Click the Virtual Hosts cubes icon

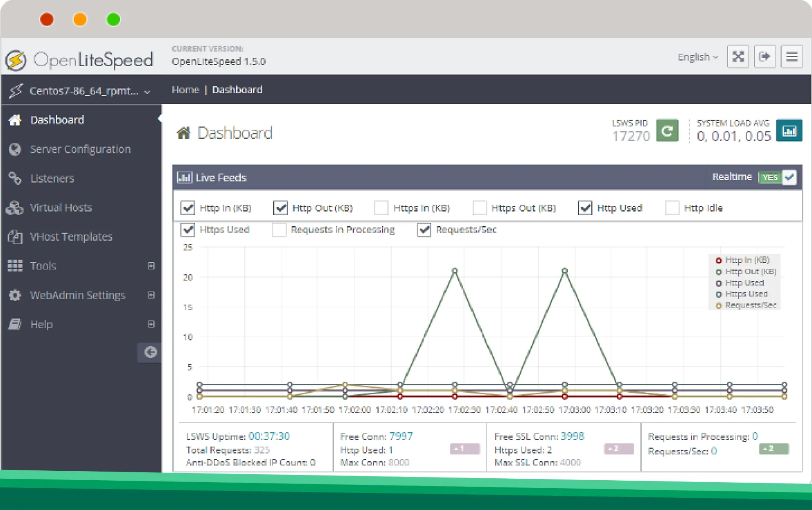click(x=15, y=208)
